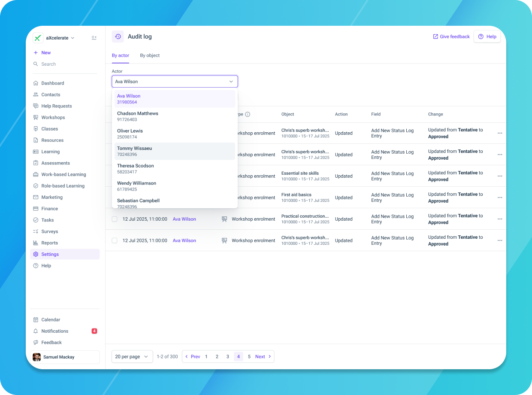This screenshot has width=532, height=395.
Task: Click the Contacts people icon
Action: (36, 94)
